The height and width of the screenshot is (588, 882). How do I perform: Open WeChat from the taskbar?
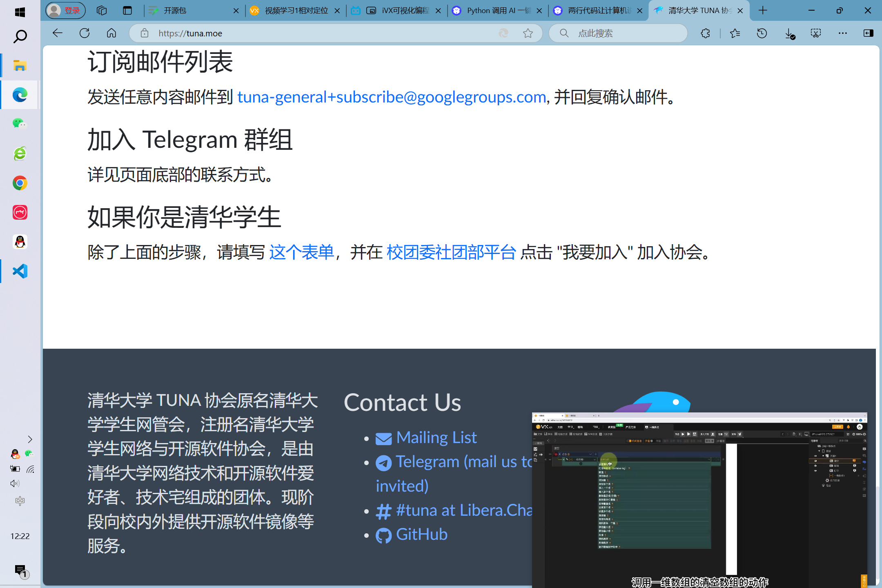click(x=20, y=124)
